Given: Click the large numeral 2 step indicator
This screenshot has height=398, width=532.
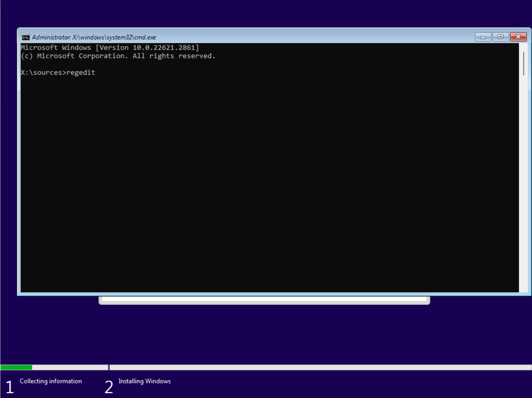Looking at the screenshot, I should tap(108, 386).
